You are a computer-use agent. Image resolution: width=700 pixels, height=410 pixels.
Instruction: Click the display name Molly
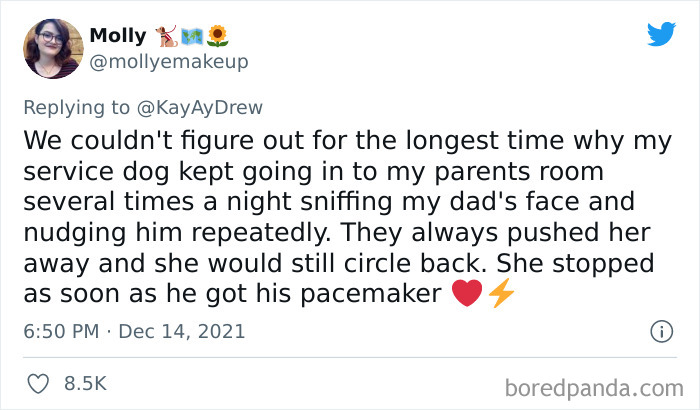click(117, 36)
